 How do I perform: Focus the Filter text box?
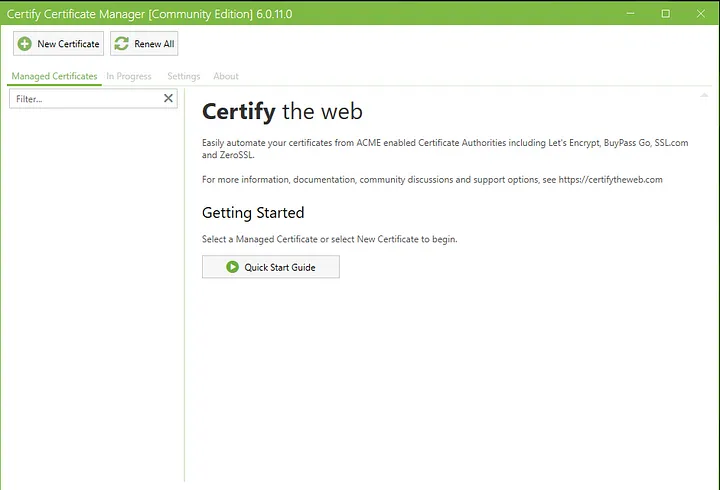pos(85,99)
